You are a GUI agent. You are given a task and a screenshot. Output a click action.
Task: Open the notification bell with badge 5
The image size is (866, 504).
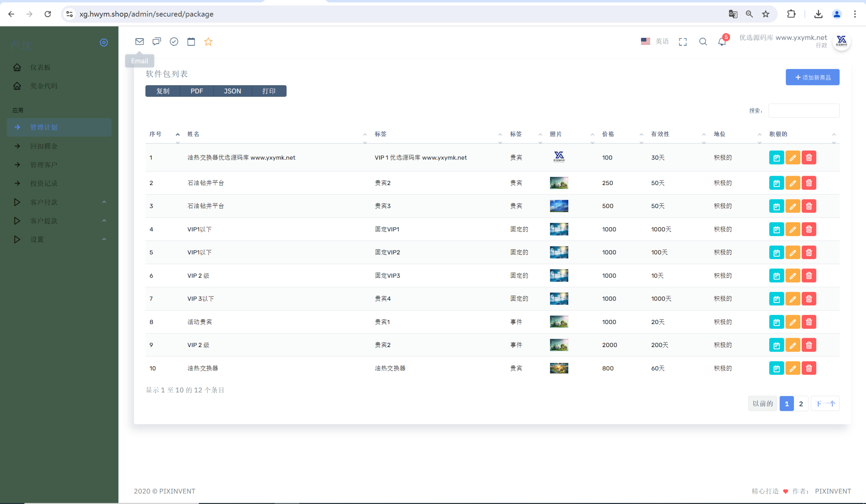coord(722,41)
